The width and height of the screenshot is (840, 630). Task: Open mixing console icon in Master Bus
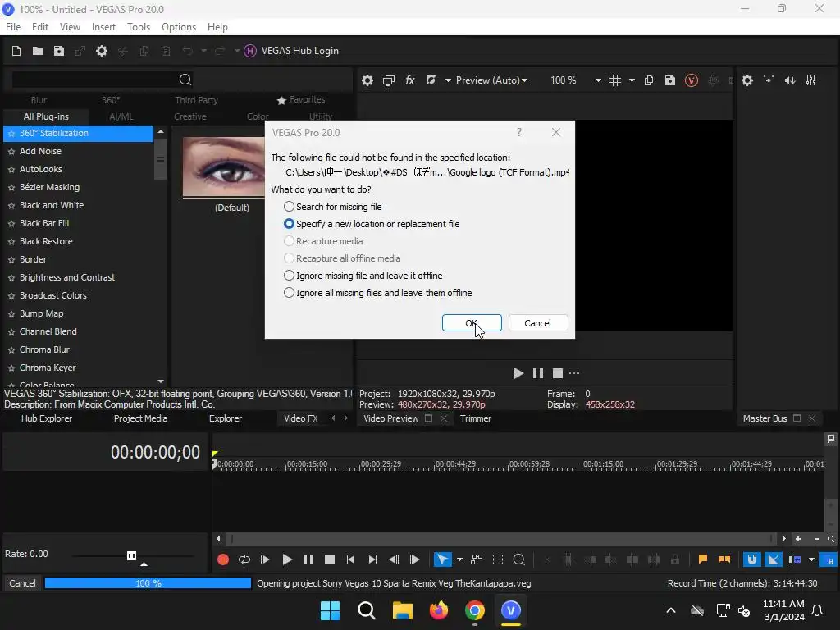(811, 80)
